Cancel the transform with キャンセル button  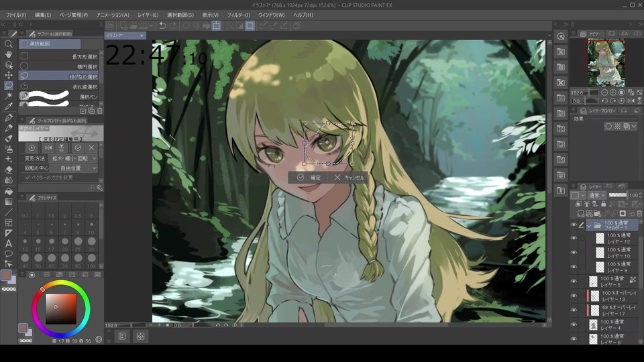[x=349, y=177]
